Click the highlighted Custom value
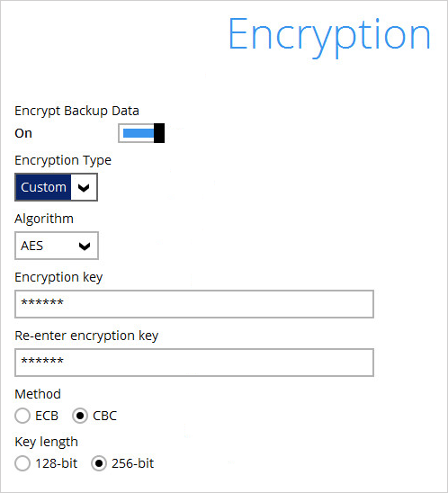The width and height of the screenshot is (448, 493). 43,187
